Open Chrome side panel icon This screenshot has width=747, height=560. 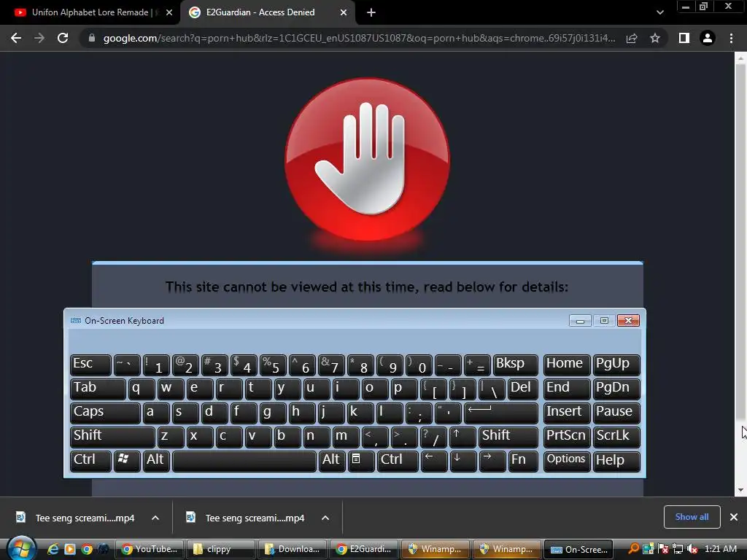[x=684, y=38]
